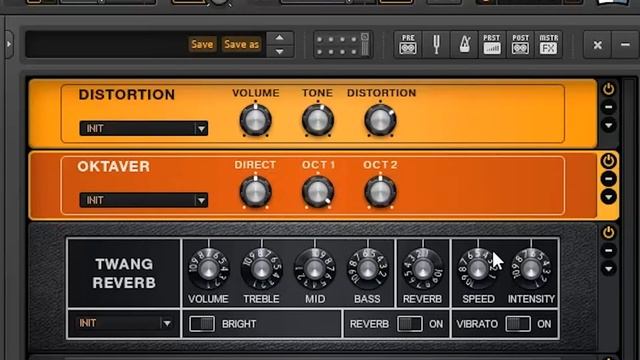Open the Twang Reverb INIT preset dropdown
Viewport: 640px width, 360px height.
tap(124, 323)
